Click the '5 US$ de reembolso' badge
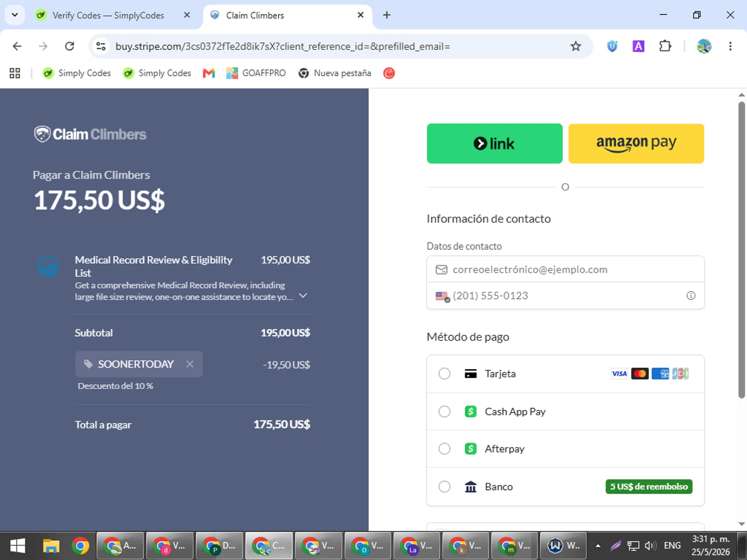This screenshot has height=560, width=747. tap(649, 487)
